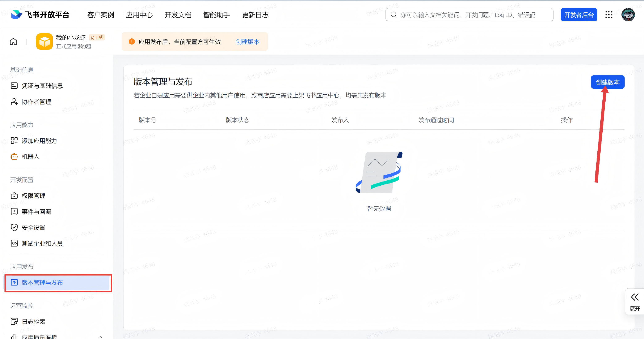Click the 测试企业和人员 code icon
The width and height of the screenshot is (644, 339).
pos(14,243)
